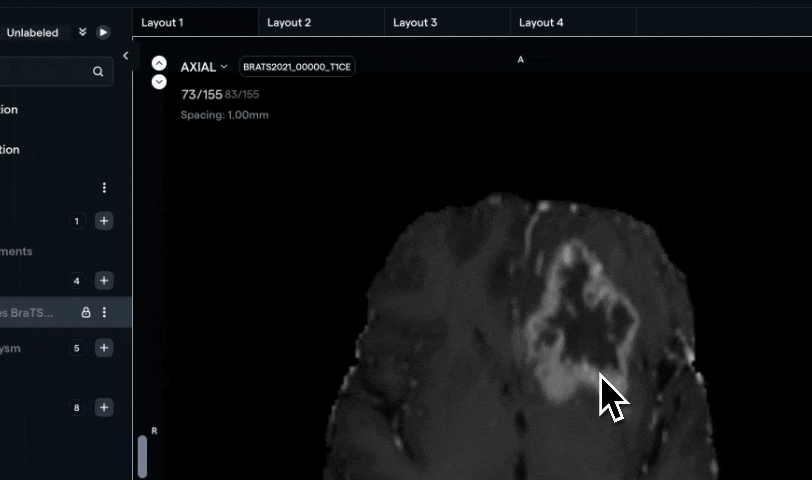Add item with plus next to 4
The image size is (812, 480).
point(104,281)
